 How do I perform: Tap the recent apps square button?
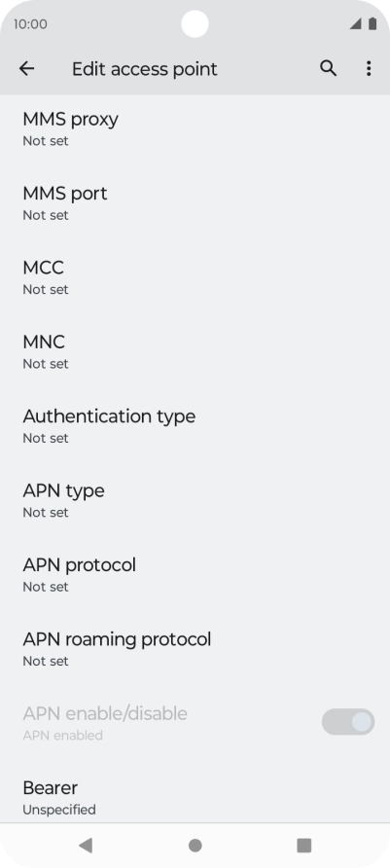click(304, 845)
